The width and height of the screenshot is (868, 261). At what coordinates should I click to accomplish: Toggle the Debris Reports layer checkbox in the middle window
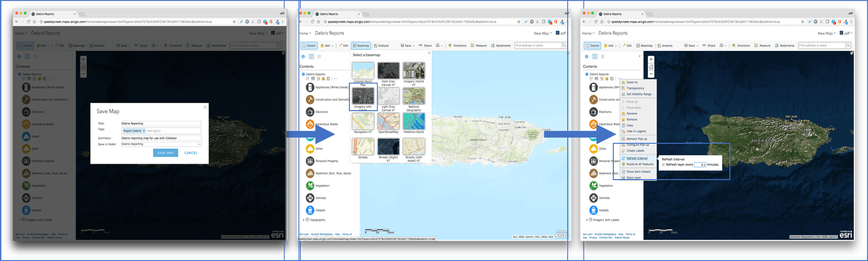[x=303, y=74]
